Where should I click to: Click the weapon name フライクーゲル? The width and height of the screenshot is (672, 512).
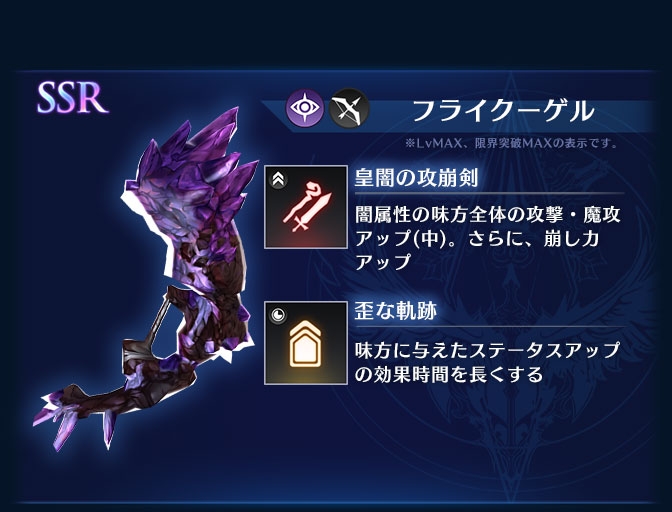(504, 111)
